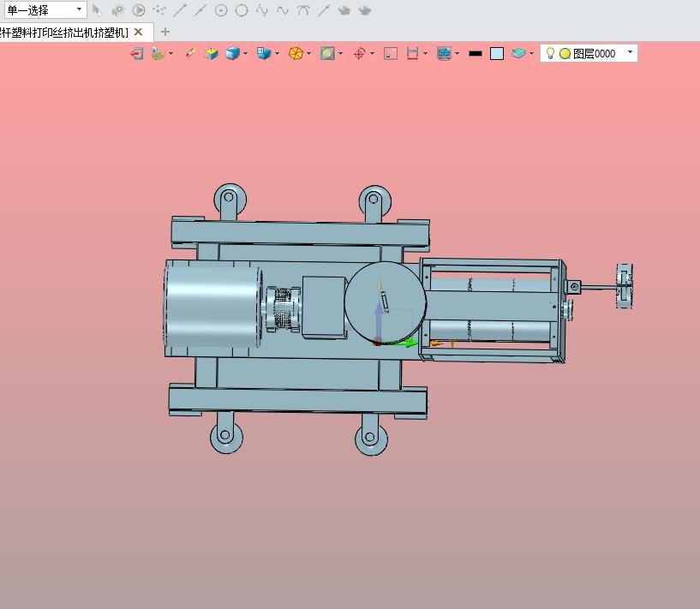The height and width of the screenshot is (609, 700).
Task: Click the red crosshair target icon
Action: (x=359, y=54)
